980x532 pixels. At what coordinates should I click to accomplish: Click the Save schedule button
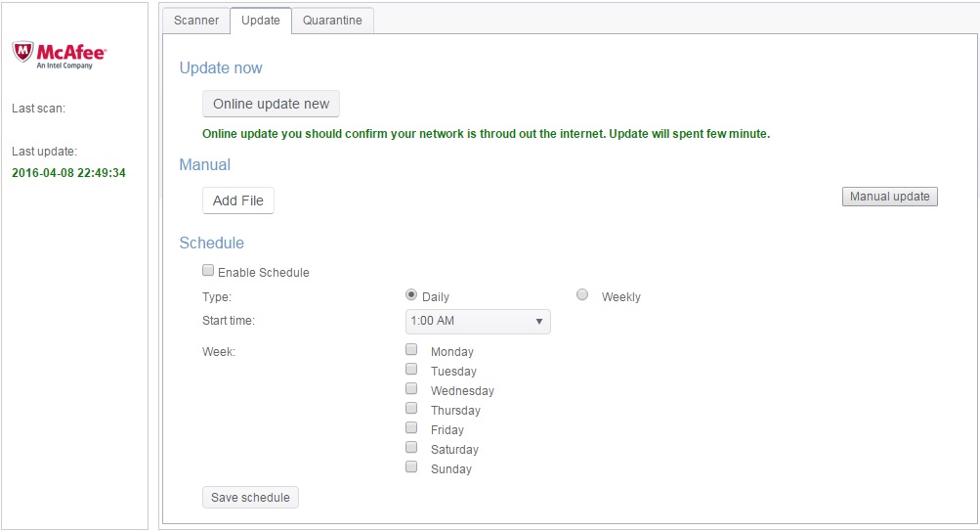(250, 498)
